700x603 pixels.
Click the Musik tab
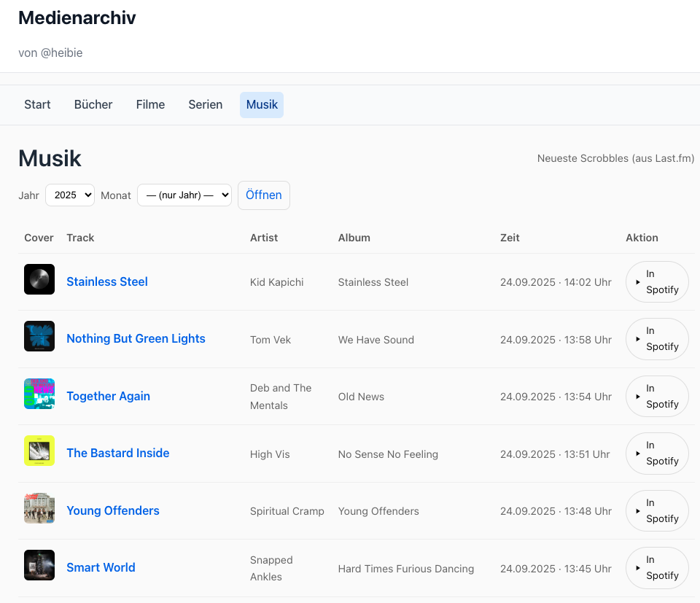(x=262, y=105)
